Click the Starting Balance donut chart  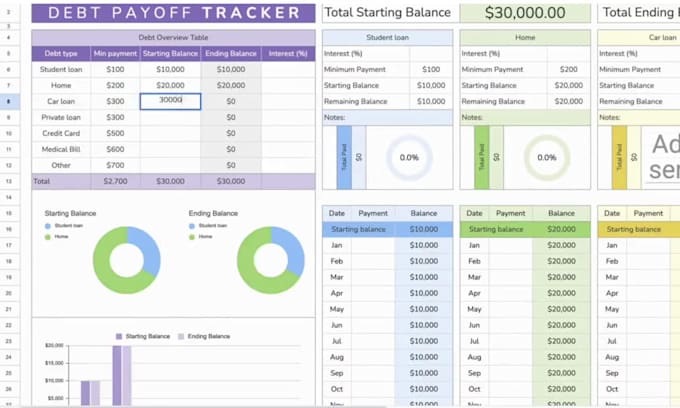tap(127, 260)
